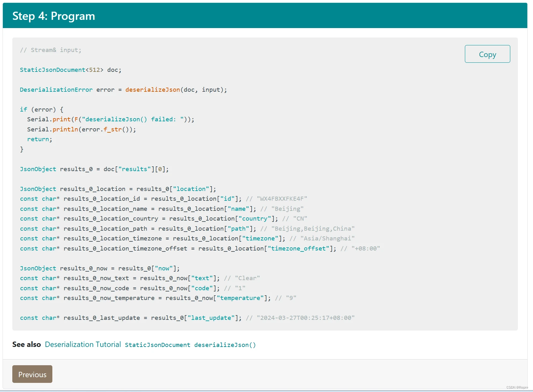
Task: Click the 'See also' label
Action: (x=26, y=344)
